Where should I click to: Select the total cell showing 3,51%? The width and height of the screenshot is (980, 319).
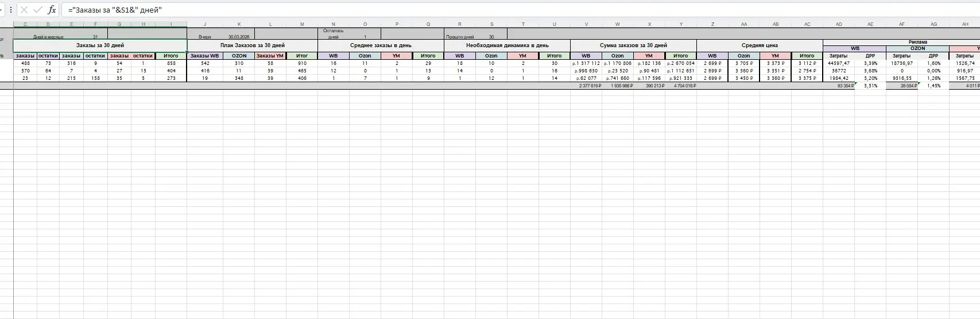[x=870, y=86]
